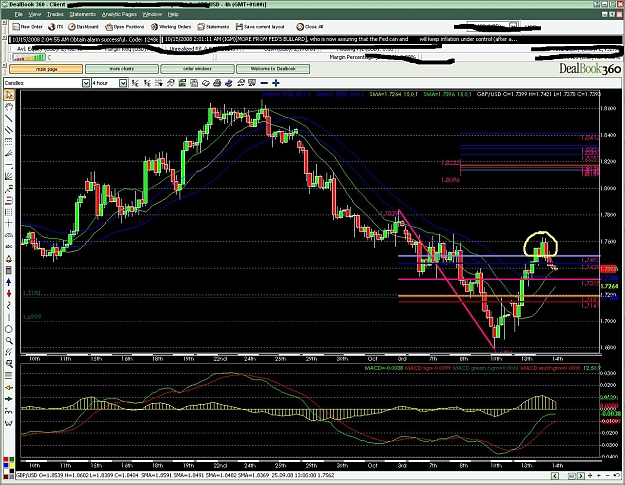Pick the blue color swatch in bottom-left palette

click(x=6, y=465)
